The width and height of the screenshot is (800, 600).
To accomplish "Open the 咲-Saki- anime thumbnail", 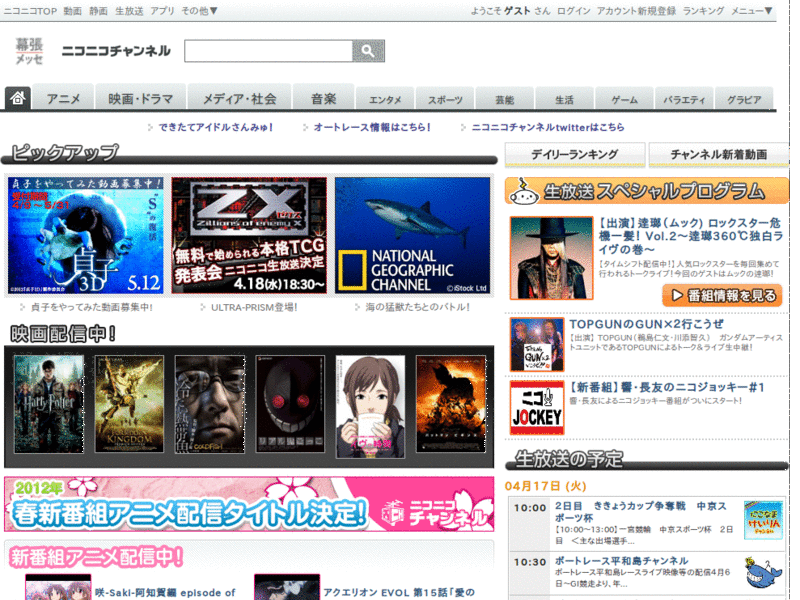I will (58, 587).
